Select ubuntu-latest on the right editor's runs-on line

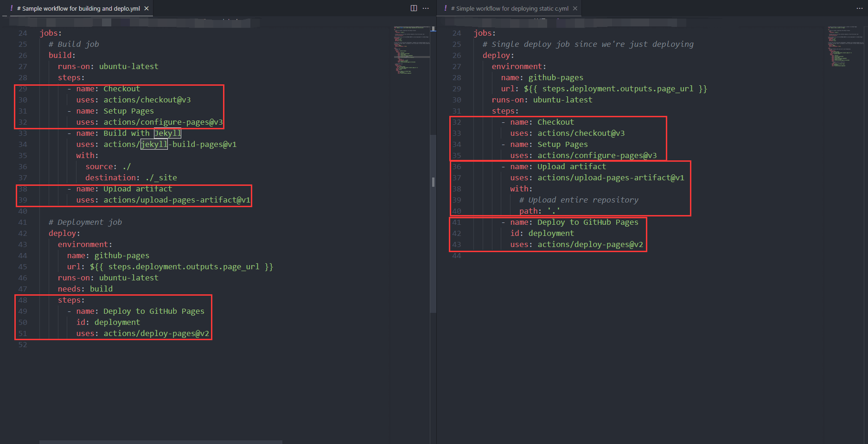(563, 100)
